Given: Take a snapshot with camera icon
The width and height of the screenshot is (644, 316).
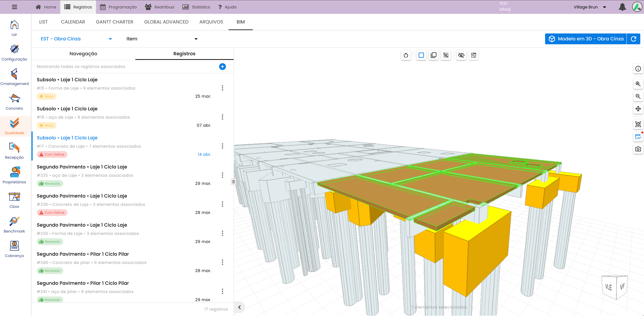Looking at the screenshot, I should point(638,149).
